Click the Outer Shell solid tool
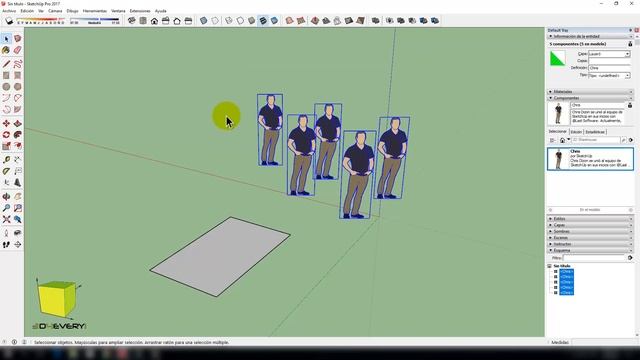 pos(376,20)
